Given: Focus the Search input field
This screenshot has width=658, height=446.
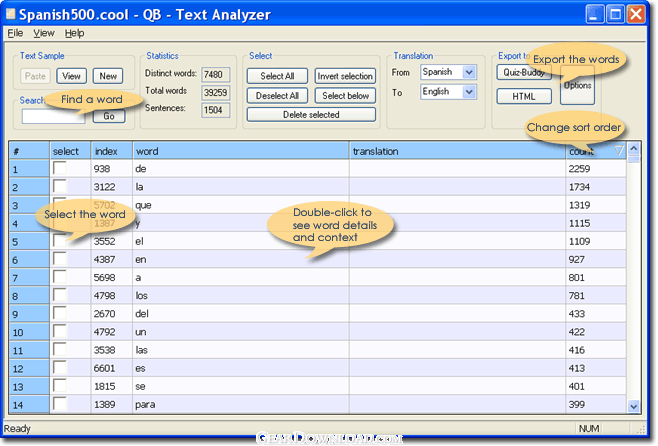Looking at the screenshot, I should pos(53,117).
